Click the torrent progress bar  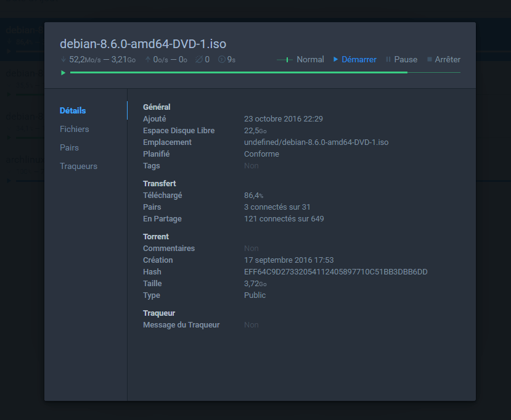pyautogui.click(x=265, y=72)
